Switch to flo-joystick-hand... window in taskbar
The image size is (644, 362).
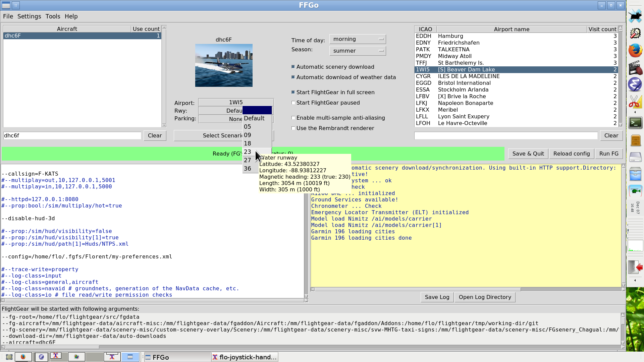pyautogui.click(x=245, y=357)
